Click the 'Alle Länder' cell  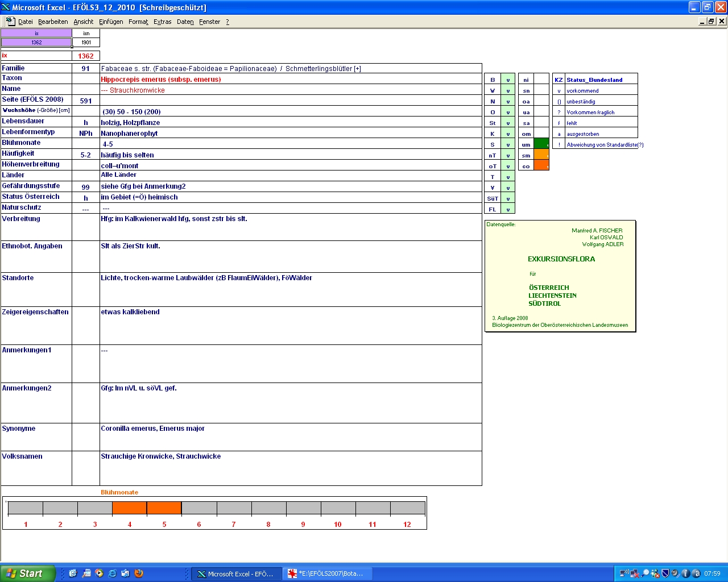pyautogui.click(x=291, y=176)
